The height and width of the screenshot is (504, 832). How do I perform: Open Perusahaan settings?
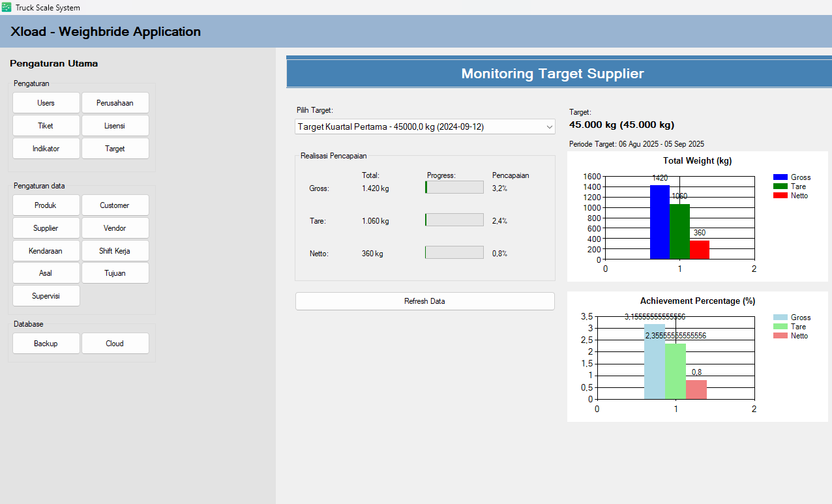[115, 103]
